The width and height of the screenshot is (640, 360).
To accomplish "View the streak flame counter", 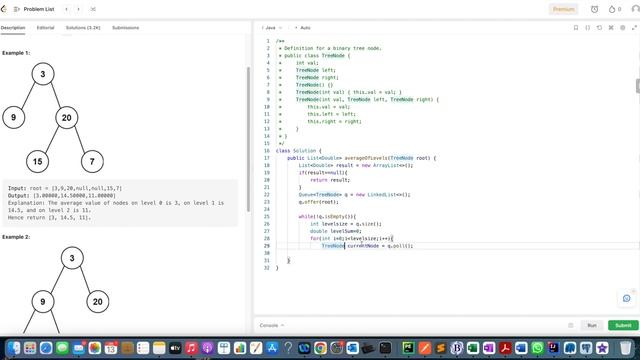I will pos(615,9).
